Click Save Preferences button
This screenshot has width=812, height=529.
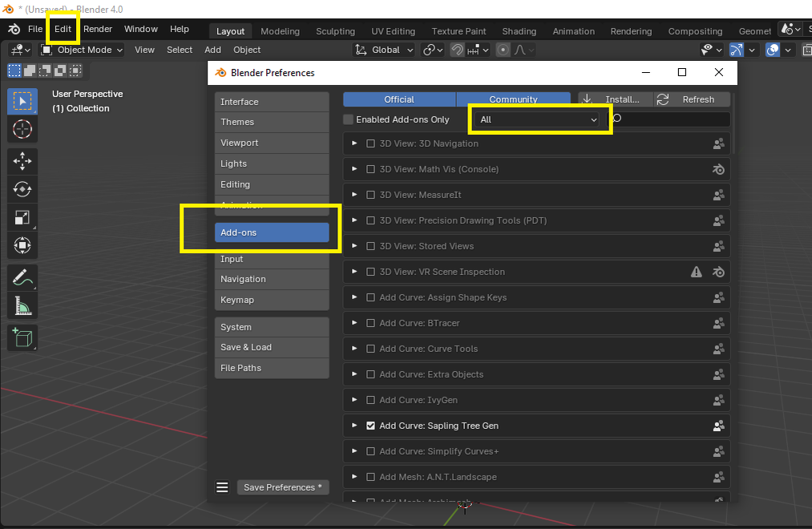pos(283,487)
